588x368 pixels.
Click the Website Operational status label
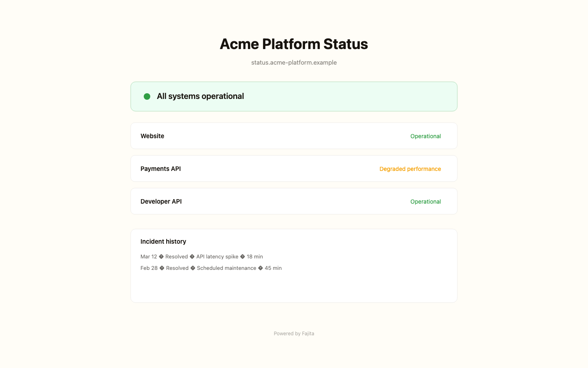pyautogui.click(x=425, y=136)
